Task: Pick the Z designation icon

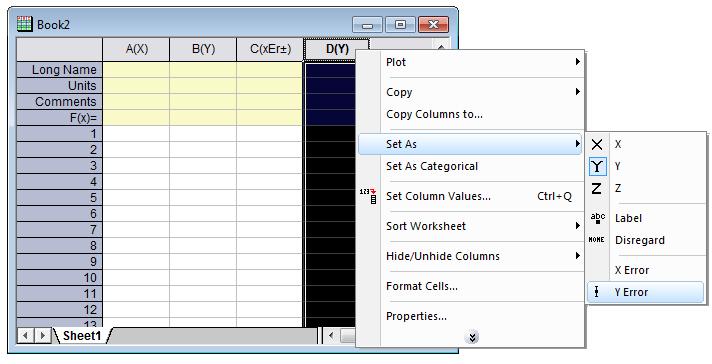Action: pos(597,188)
